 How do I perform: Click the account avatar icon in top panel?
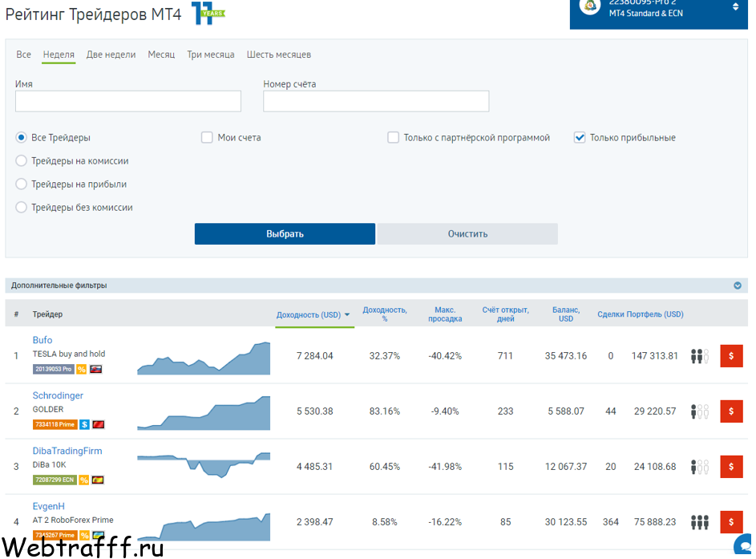tap(590, 6)
